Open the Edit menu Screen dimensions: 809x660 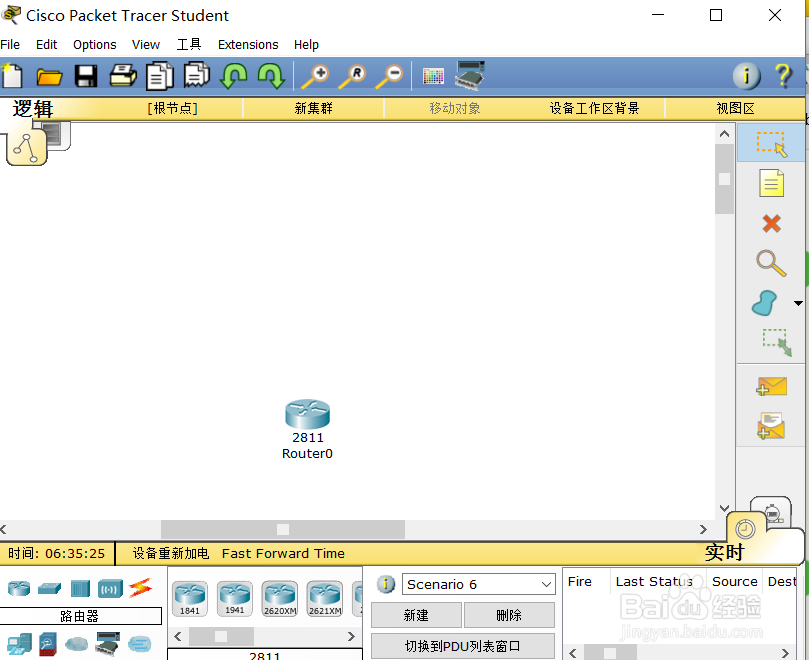coord(46,45)
